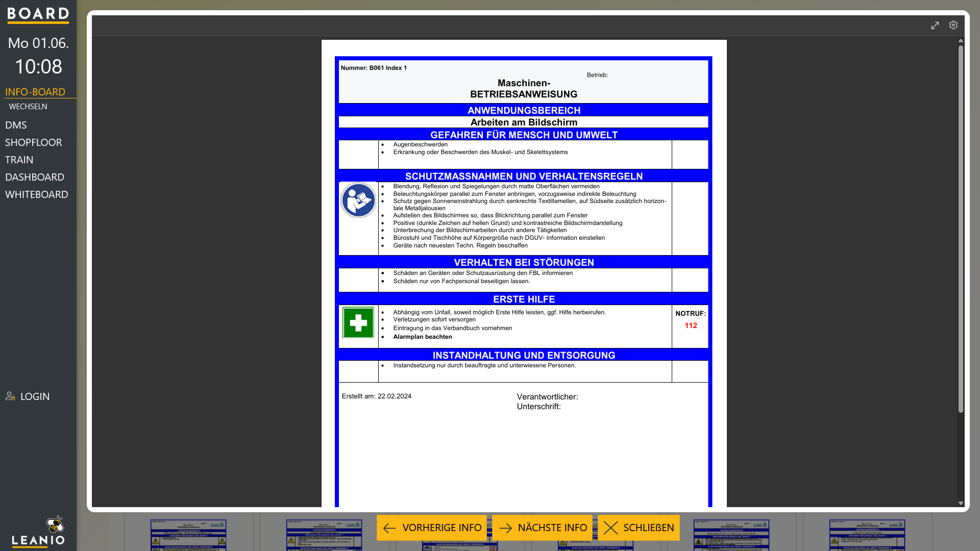The width and height of the screenshot is (980, 551).
Task: Advance to Nächste Info
Action: pyautogui.click(x=542, y=528)
